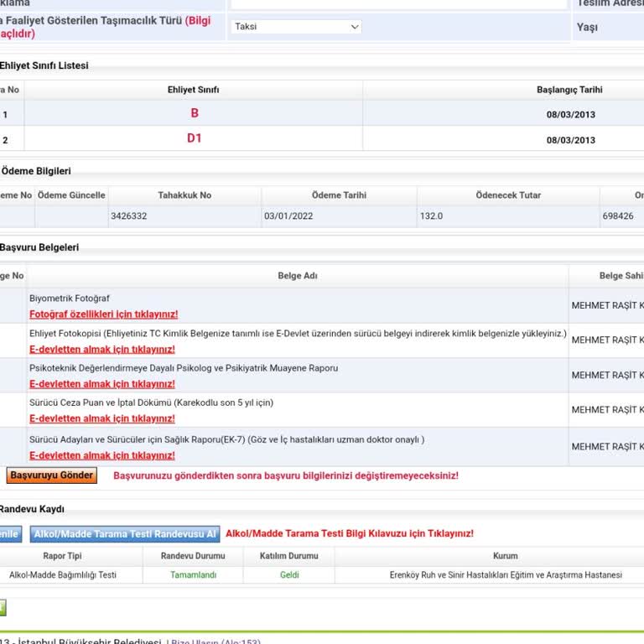Open 'Fotoğraf özellikleri için tıklayınız' link

click(103, 314)
